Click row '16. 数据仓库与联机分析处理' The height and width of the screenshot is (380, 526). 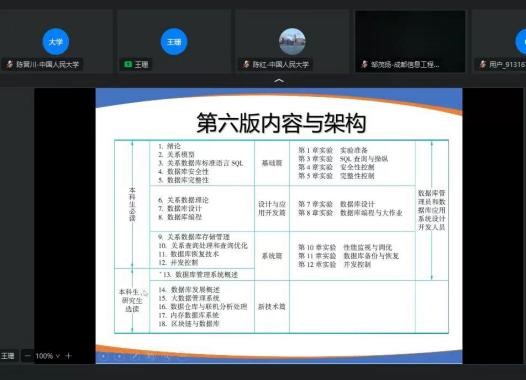coord(203,307)
